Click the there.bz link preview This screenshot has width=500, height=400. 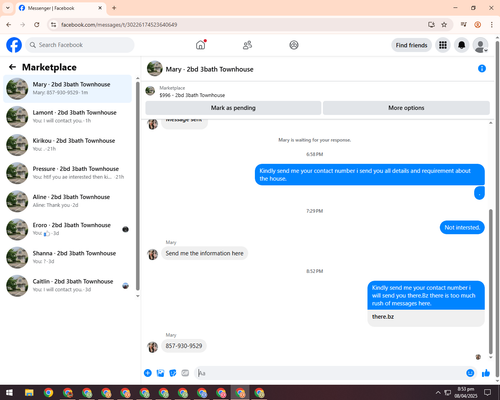pyautogui.click(x=426, y=318)
